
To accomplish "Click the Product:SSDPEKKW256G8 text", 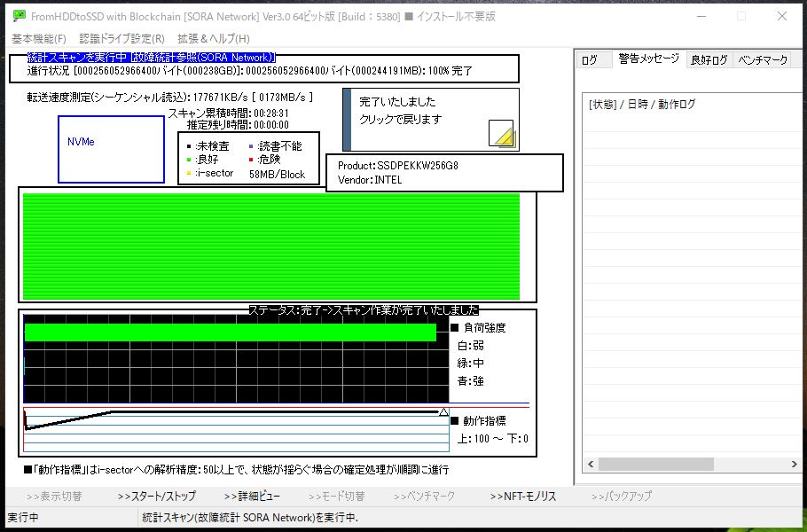I will coord(398,166).
